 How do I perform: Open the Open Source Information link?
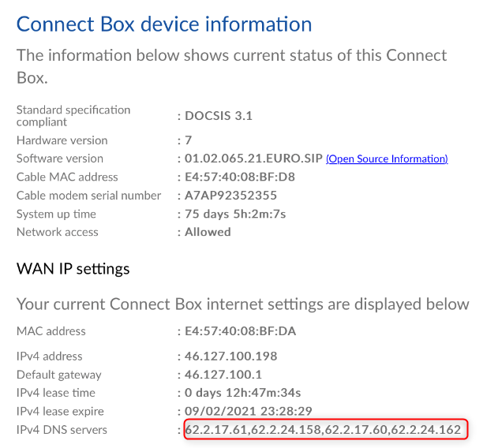387,159
